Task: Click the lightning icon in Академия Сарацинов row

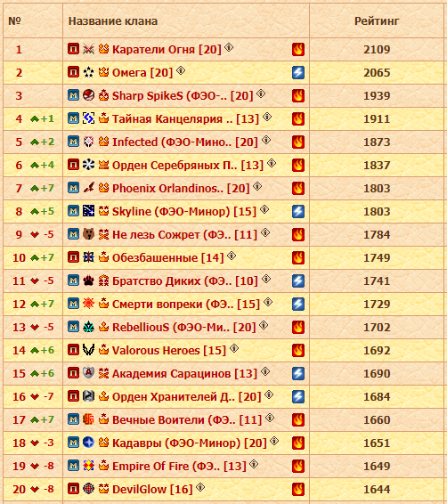Action: 298,373
